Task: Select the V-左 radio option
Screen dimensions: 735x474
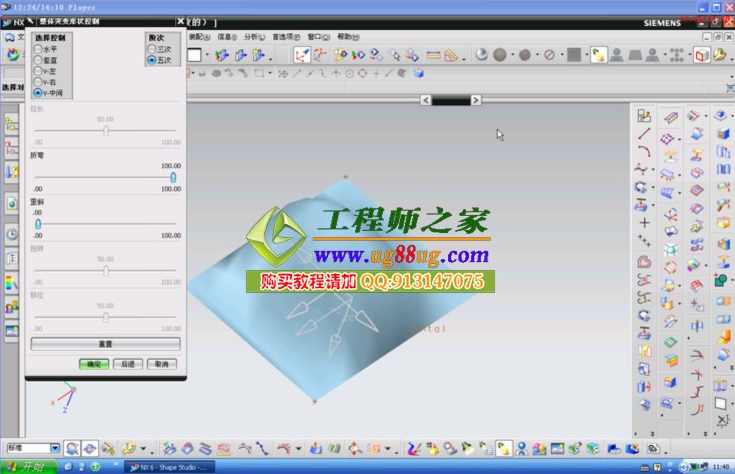Action: 38,71
